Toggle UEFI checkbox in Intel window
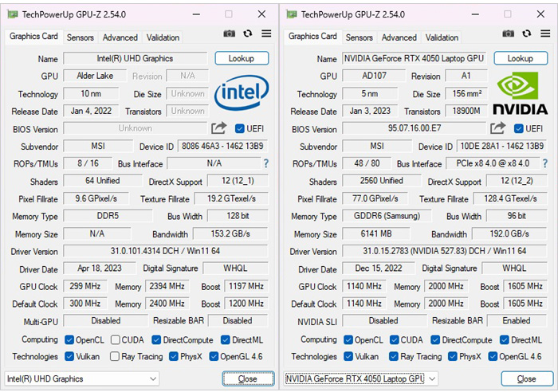This screenshot has width=558, height=392. coord(240,128)
